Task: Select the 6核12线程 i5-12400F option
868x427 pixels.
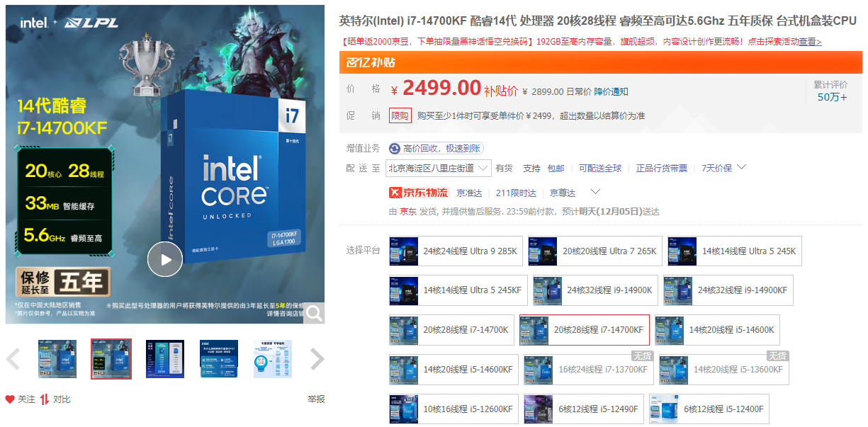Action: click(709, 409)
